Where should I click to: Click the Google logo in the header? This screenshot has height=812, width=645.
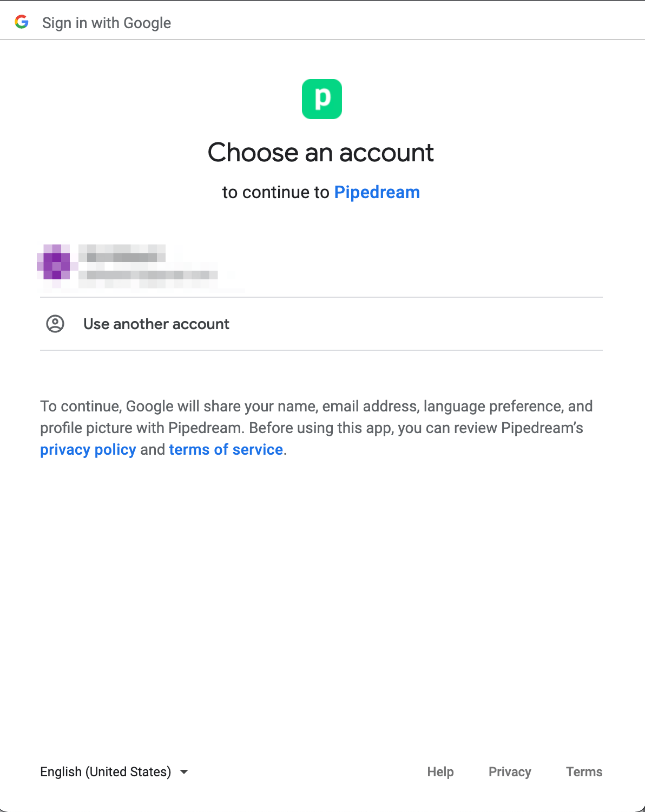pyautogui.click(x=22, y=22)
